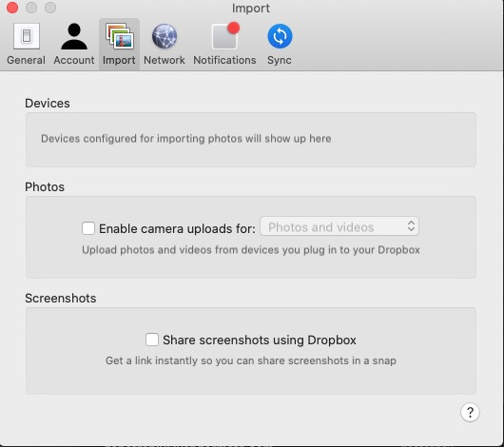This screenshot has width=504, height=447.
Task: Click the Screenshots section heading
Action: 61,298
